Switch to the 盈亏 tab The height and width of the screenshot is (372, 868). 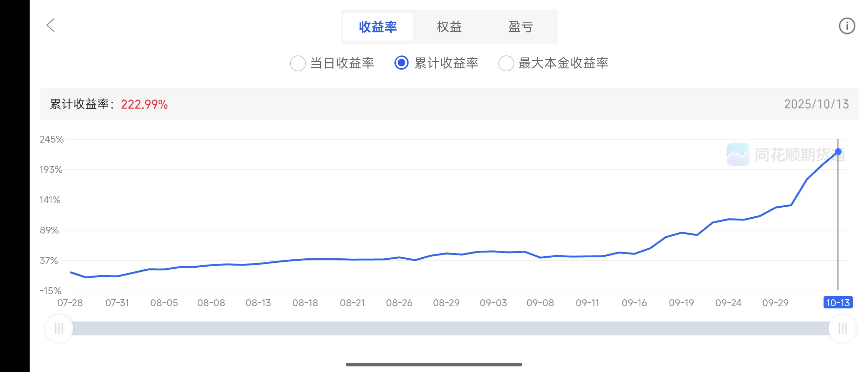tap(520, 27)
